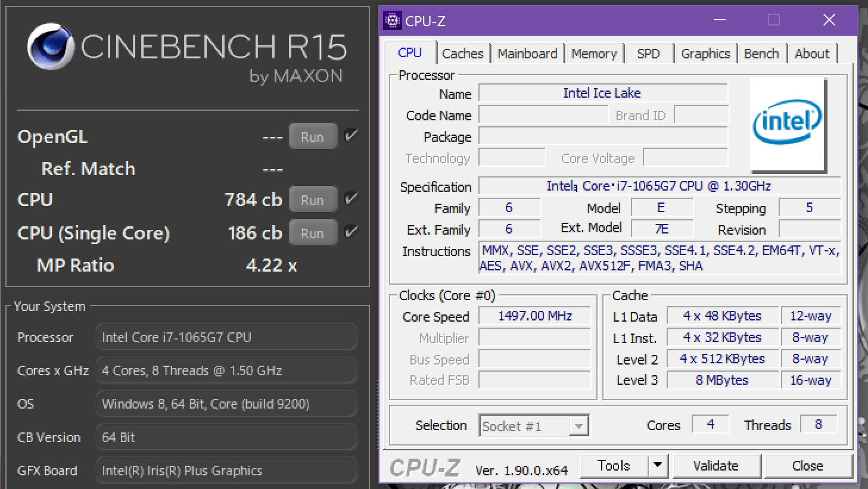
Task: Open the Bench tab
Action: click(761, 54)
